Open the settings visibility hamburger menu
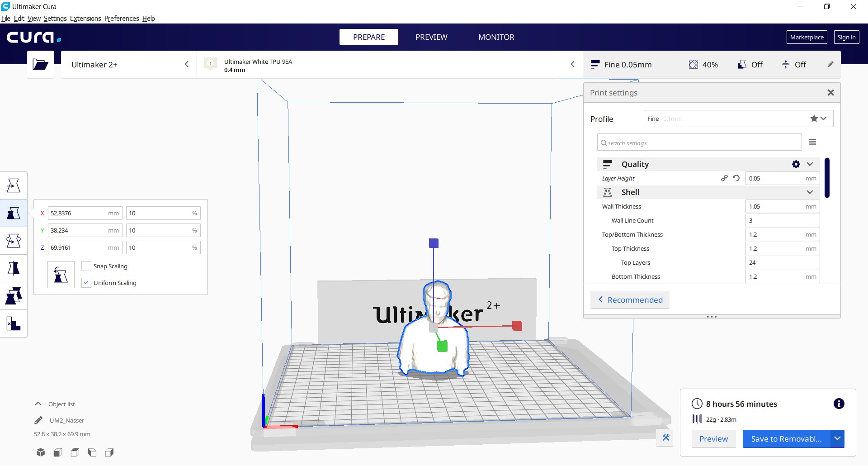The height and width of the screenshot is (466, 868). click(812, 142)
